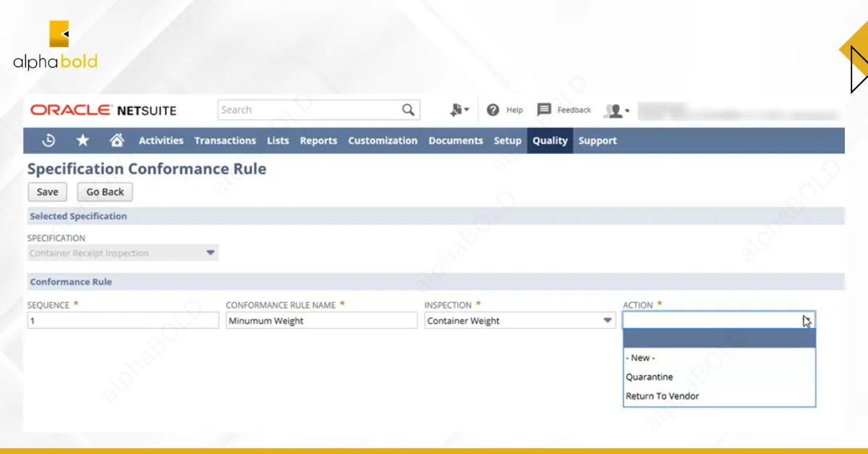Open the Support menu
Image resolution: width=868 pixels, height=454 pixels.
coord(597,141)
